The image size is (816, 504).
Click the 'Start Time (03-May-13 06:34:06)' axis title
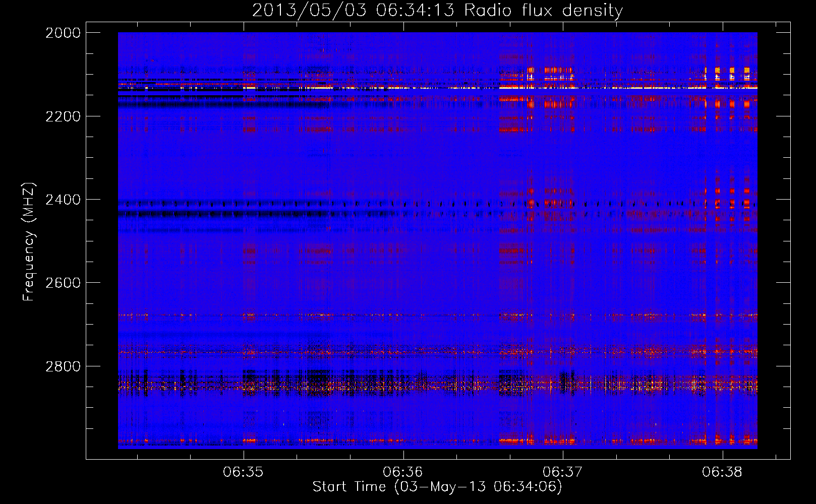437,487
